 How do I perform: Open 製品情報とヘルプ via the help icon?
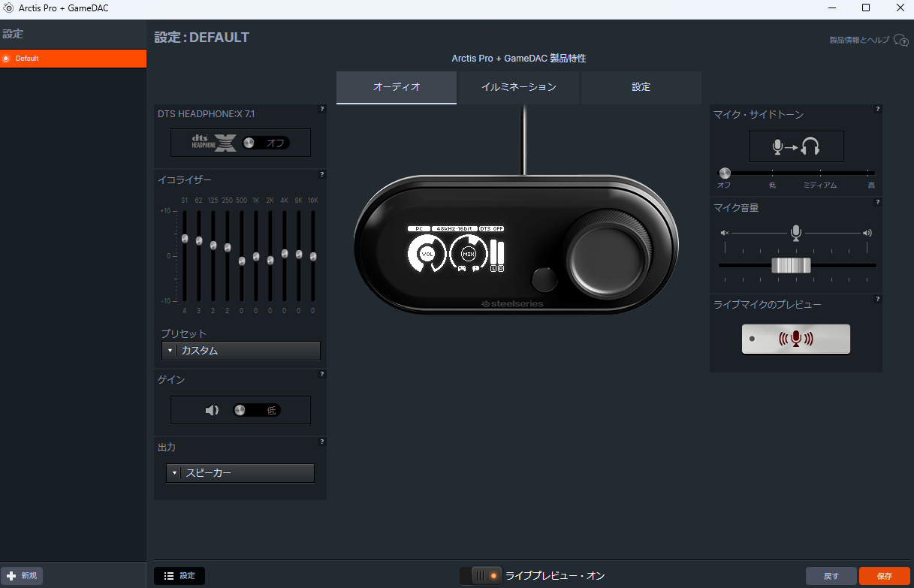click(x=899, y=41)
